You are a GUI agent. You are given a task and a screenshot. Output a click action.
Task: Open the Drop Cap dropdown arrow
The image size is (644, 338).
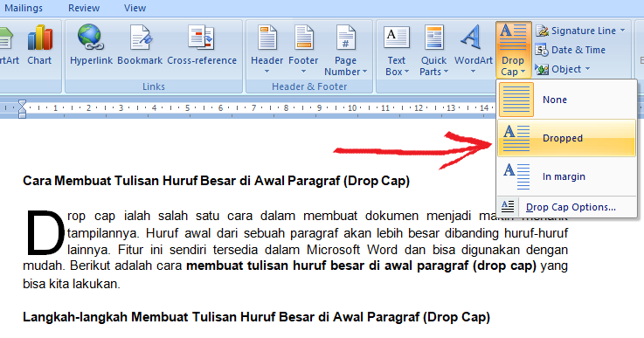(x=523, y=72)
